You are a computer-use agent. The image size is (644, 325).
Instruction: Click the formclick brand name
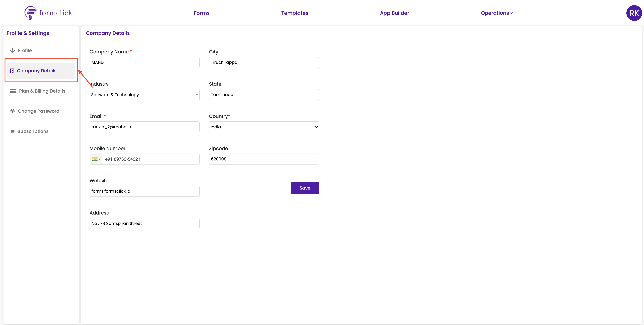tap(56, 13)
